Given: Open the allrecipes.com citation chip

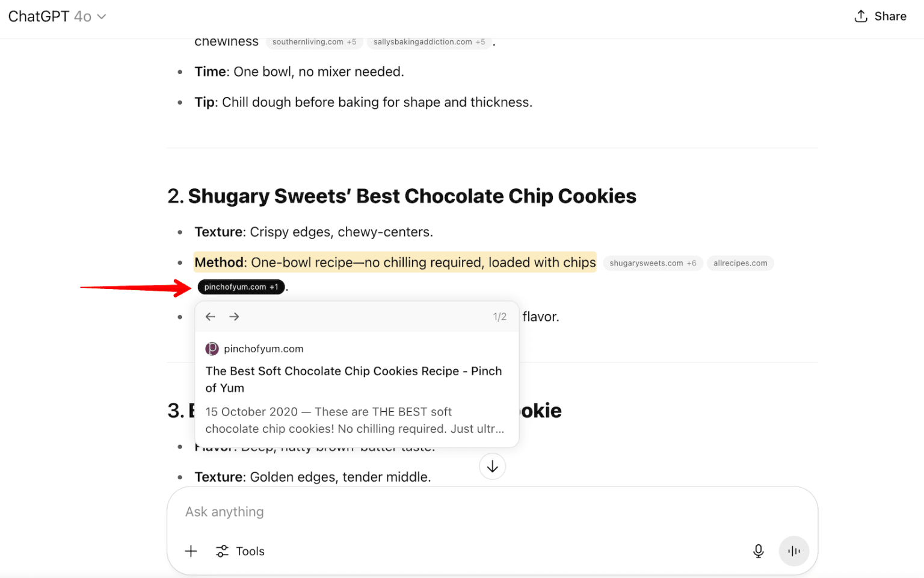Looking at the screenshot, I should click(740, 263).
